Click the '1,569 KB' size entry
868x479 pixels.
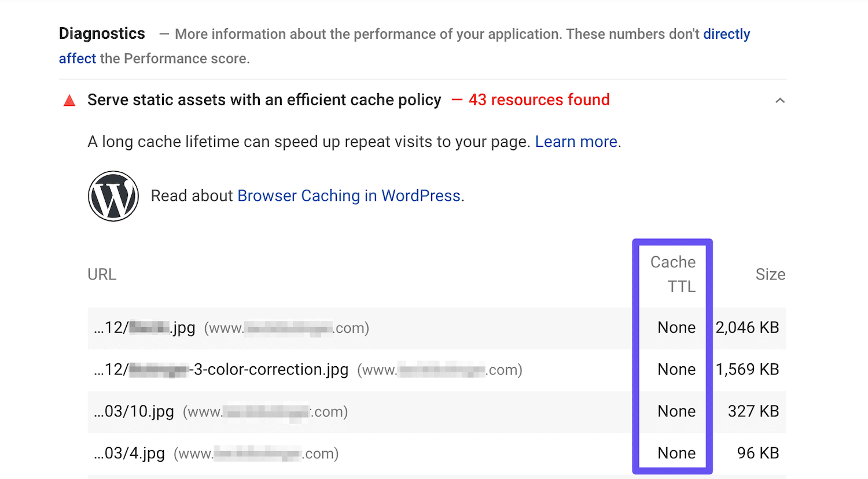click(x=747, y=370)
